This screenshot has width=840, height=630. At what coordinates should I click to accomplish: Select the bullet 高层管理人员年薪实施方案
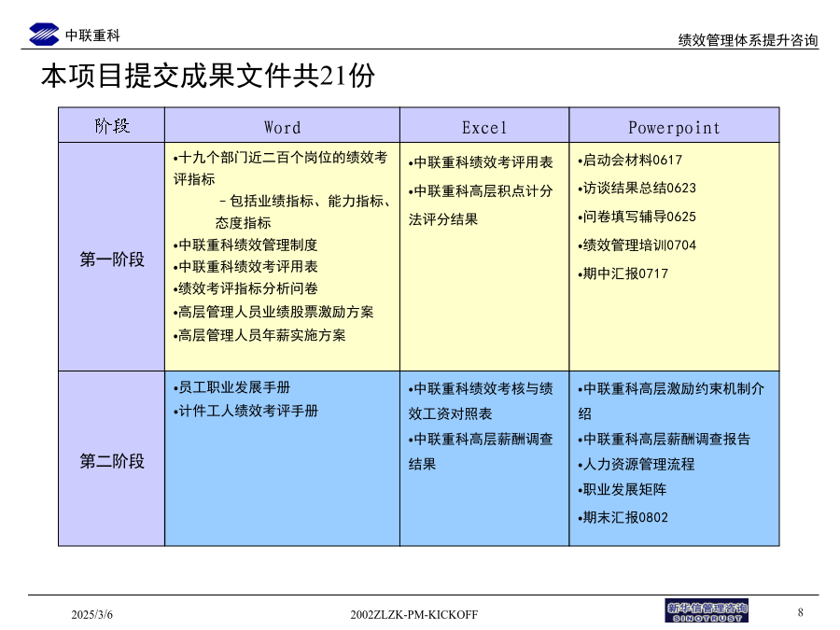point(259,335)
